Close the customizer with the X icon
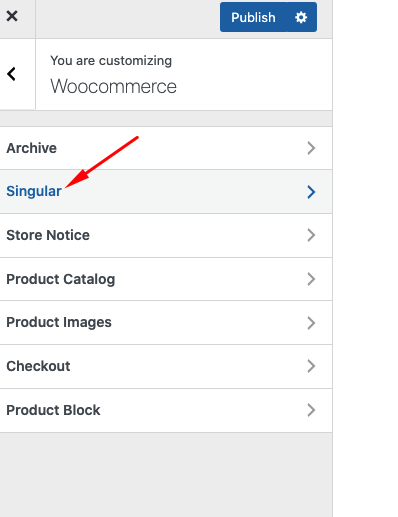 (12, 16)
